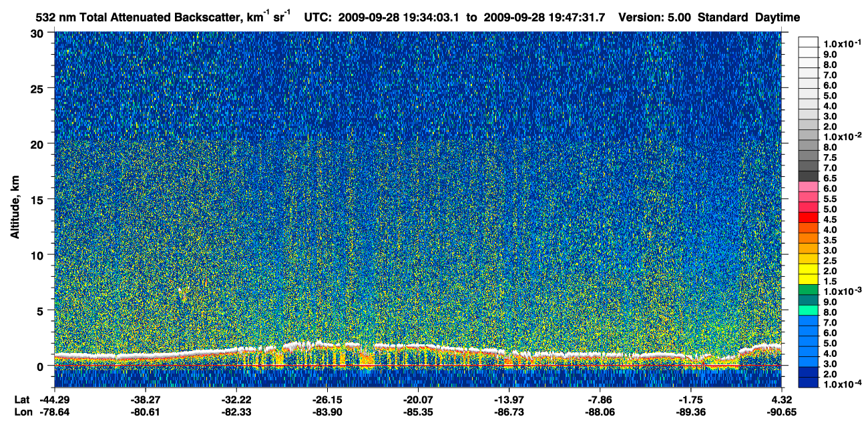Click colorbar label "5.5"
The height and width of the screenshot is (445, 868).
(x=831, y=199)
